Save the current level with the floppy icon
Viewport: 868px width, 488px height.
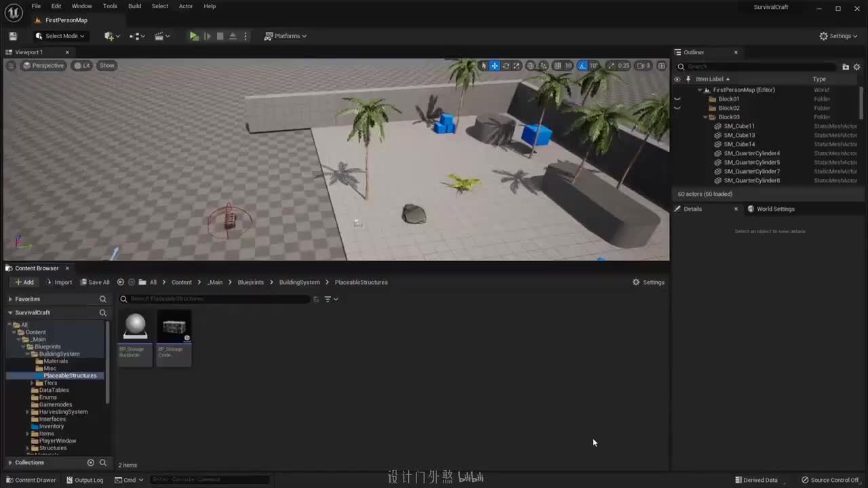[x=12, y=36]
